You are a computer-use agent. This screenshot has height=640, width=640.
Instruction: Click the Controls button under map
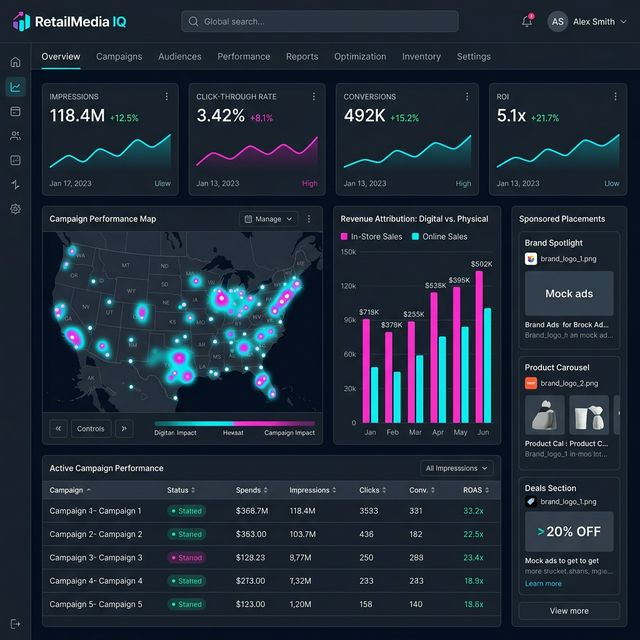click(91, 429)
